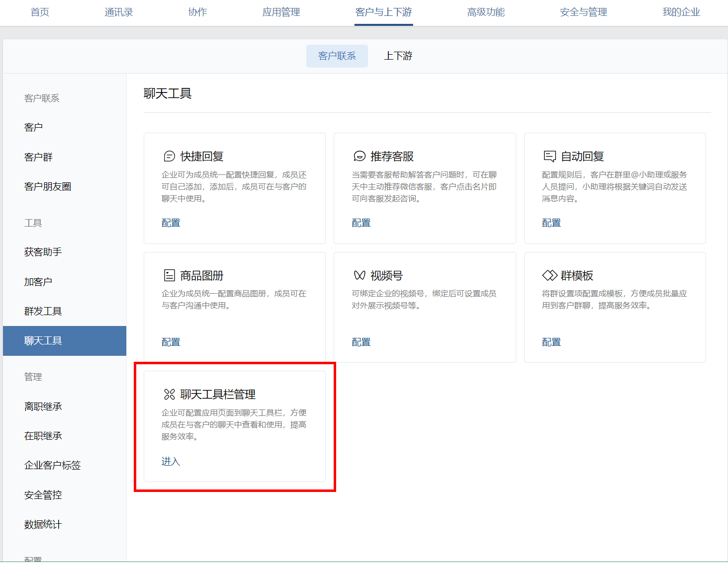Open 企业客户标签 in the sidebar
728x566 pixels.
(x=52, y=466)
